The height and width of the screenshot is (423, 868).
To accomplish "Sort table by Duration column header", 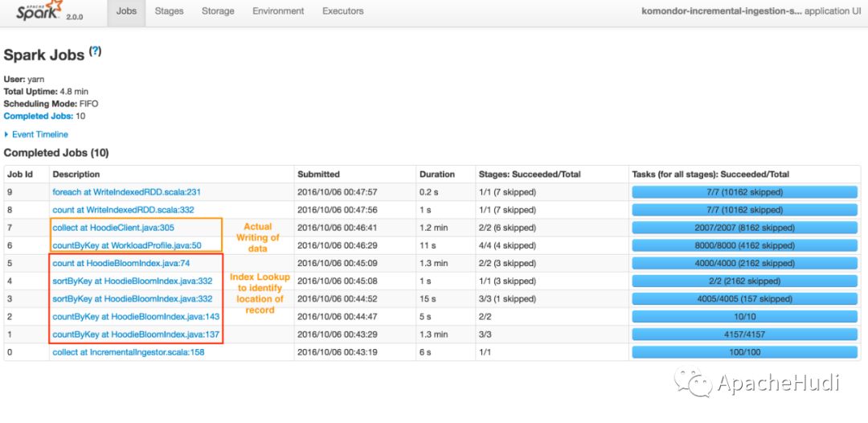I will point(436,174).
